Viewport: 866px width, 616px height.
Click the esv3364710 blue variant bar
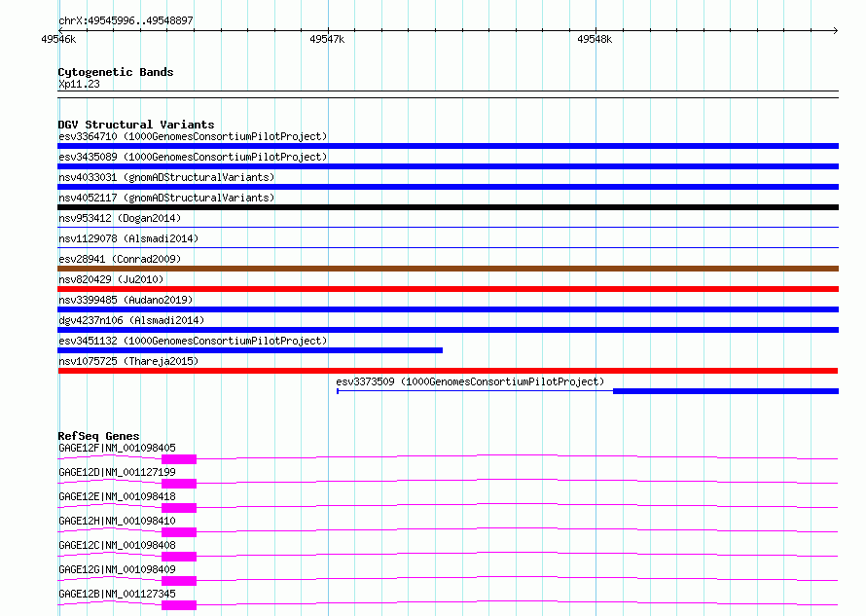448,146
